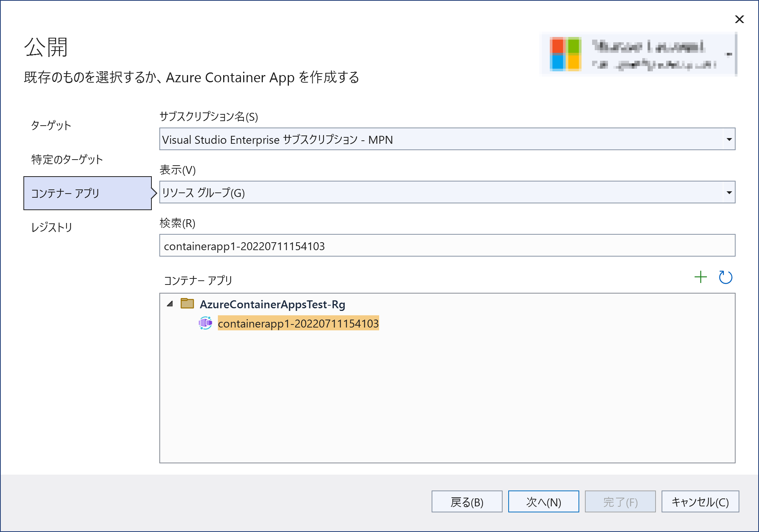This screenshot has width=759, height=532.
Task: Refresh the container apps list
Action: (725, 277)
